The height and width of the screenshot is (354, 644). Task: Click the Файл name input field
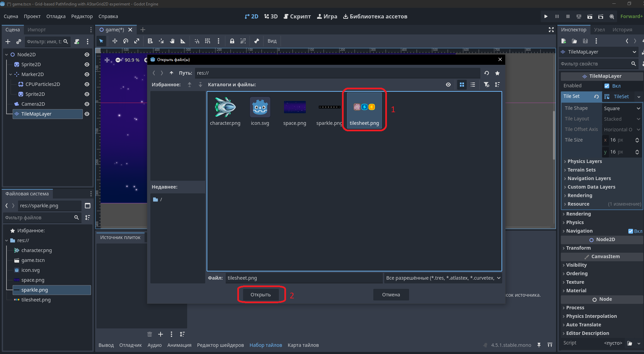[303, 278]
